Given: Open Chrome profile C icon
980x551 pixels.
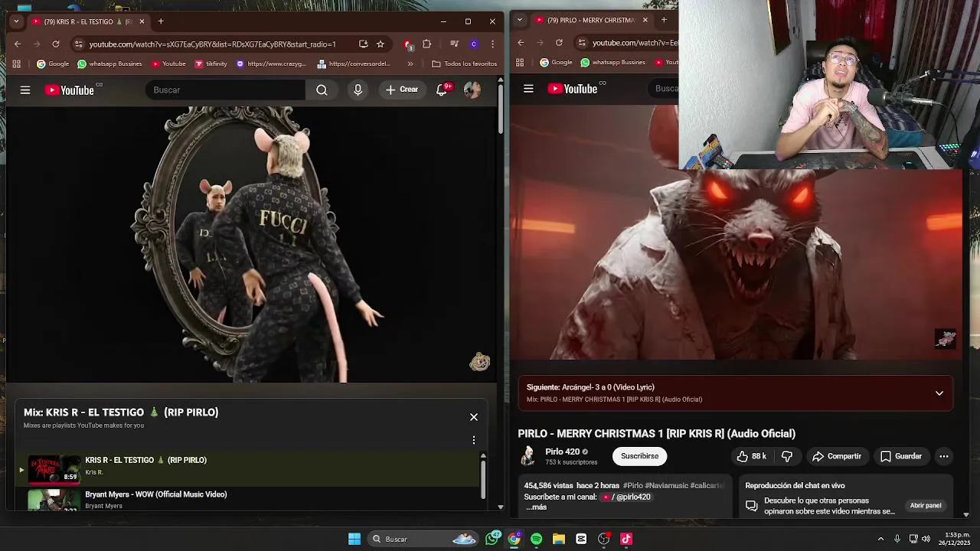Looking at the screenshot, I should 474,44.
